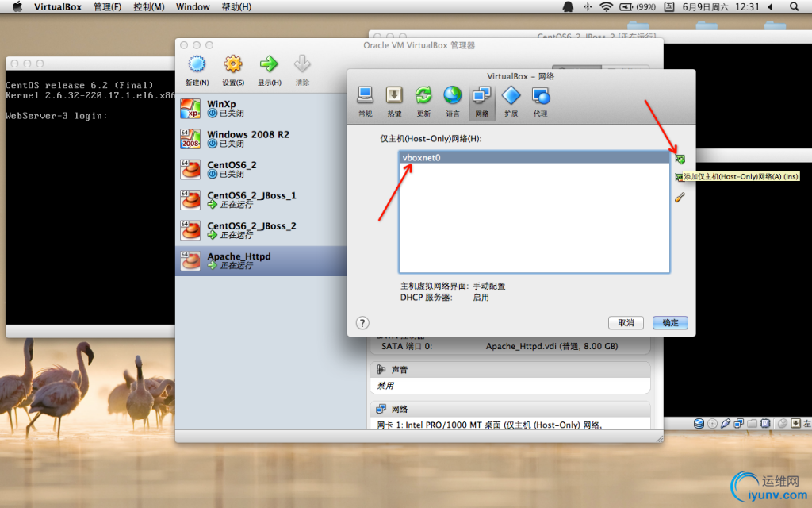Click the New (新建) VM toolbar icon
Viewport: 812px width, 508px height.
coord(197,65)
